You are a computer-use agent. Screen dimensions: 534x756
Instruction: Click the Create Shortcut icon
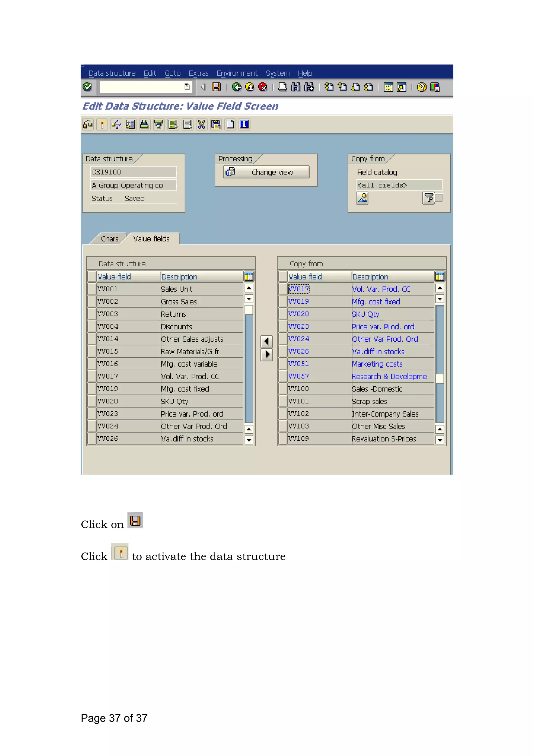pos(401,87)
